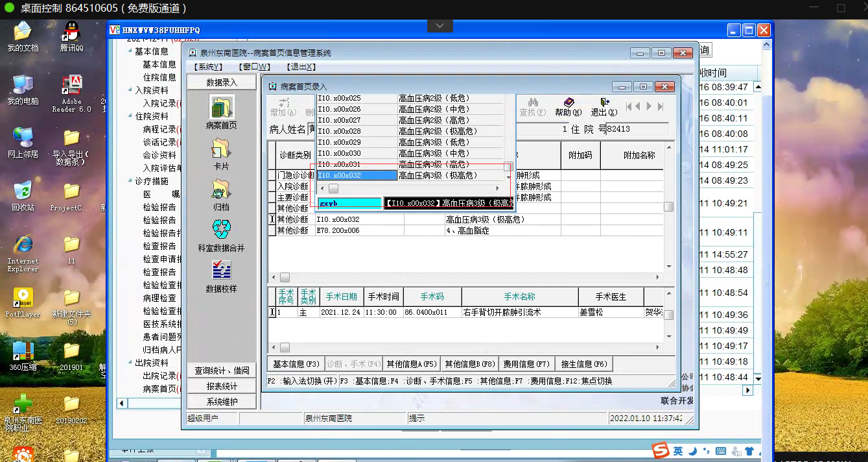Launch 腾讯QQ desktop icon
Viewport: 868px width, 462px height.
click(72, 30)
